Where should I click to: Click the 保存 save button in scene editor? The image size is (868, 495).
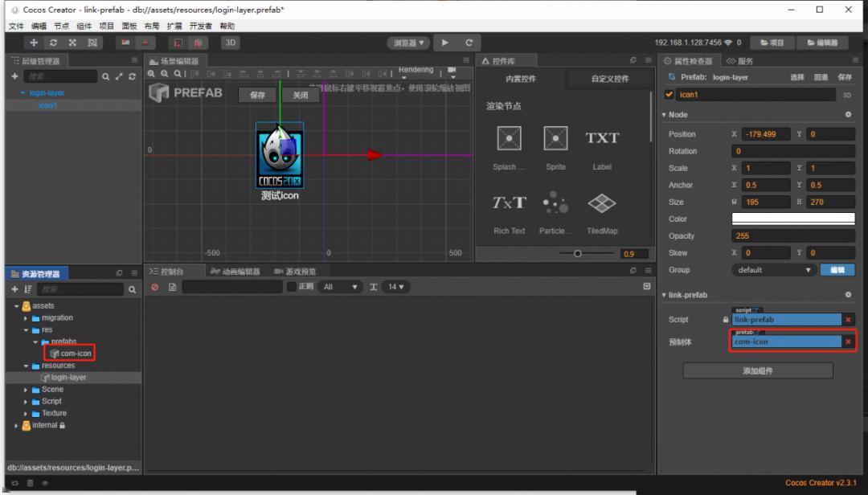(257, 95)
